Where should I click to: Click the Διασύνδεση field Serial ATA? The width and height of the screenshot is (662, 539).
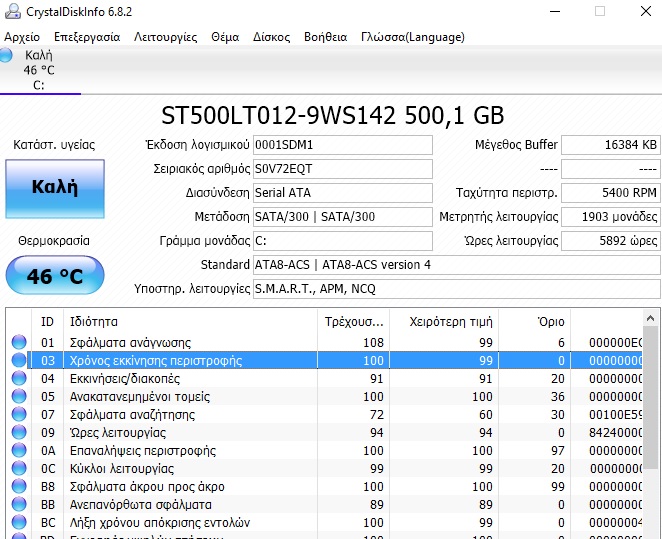coord(343,193)
